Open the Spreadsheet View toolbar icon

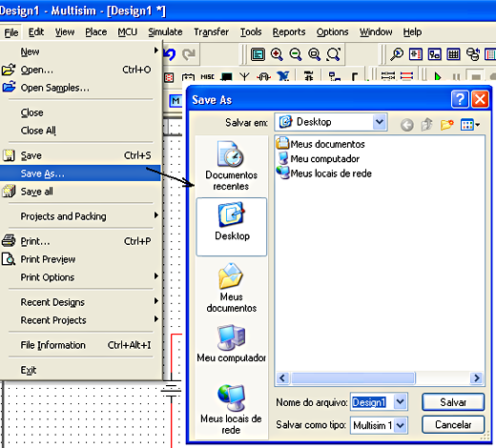point(434,54)
